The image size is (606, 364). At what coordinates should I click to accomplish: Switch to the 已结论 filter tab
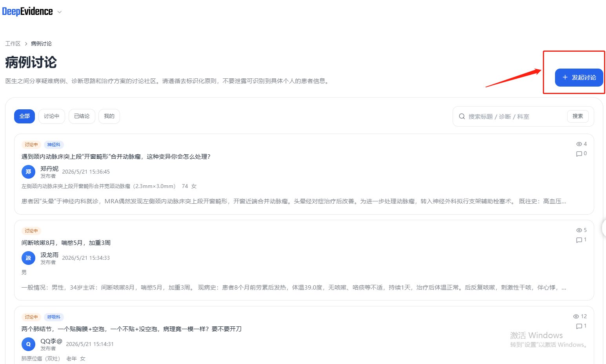82,116
